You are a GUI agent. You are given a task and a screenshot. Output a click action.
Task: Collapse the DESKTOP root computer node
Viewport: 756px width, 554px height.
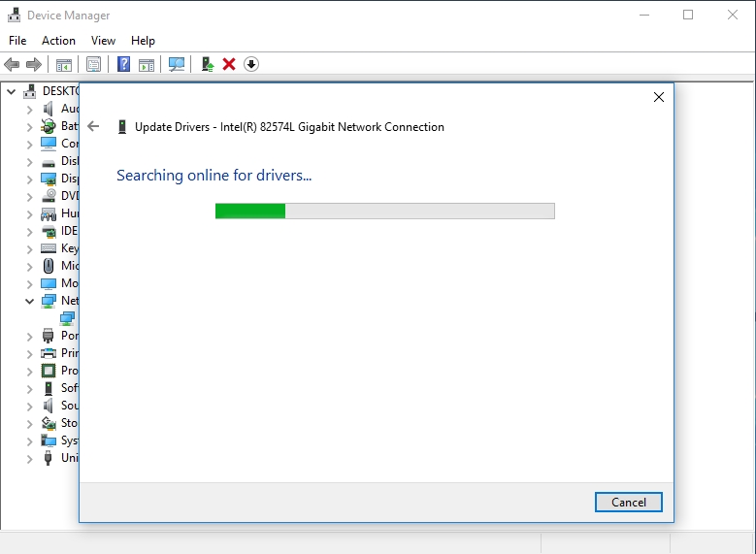tap(12, 91)
